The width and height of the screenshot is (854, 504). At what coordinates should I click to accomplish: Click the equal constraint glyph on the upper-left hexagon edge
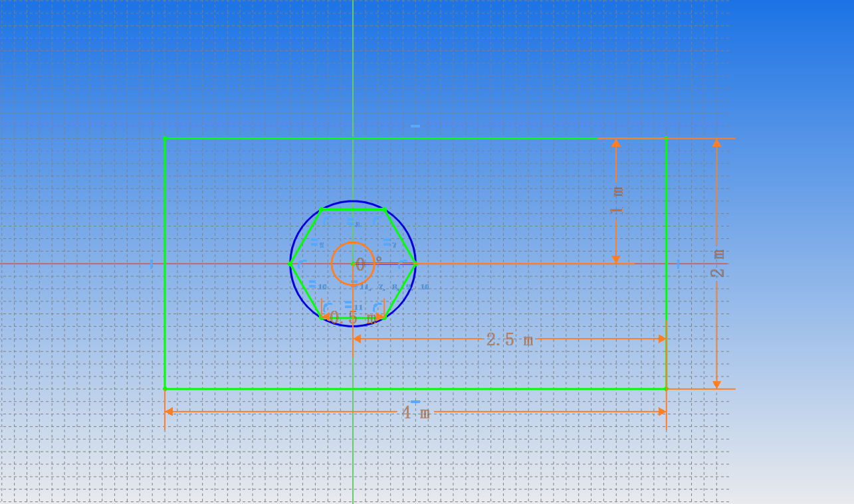(314, 242)
